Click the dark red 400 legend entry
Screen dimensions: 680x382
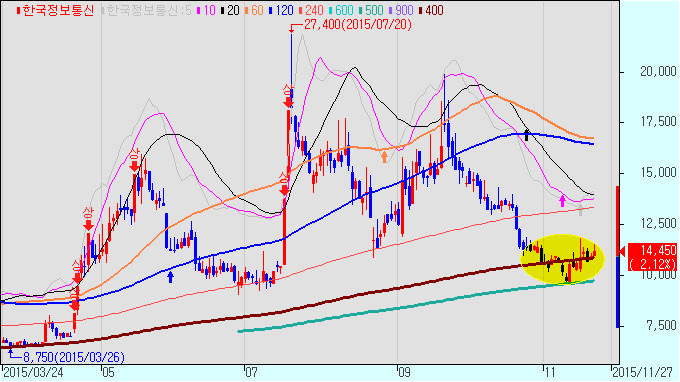(431, 10)
